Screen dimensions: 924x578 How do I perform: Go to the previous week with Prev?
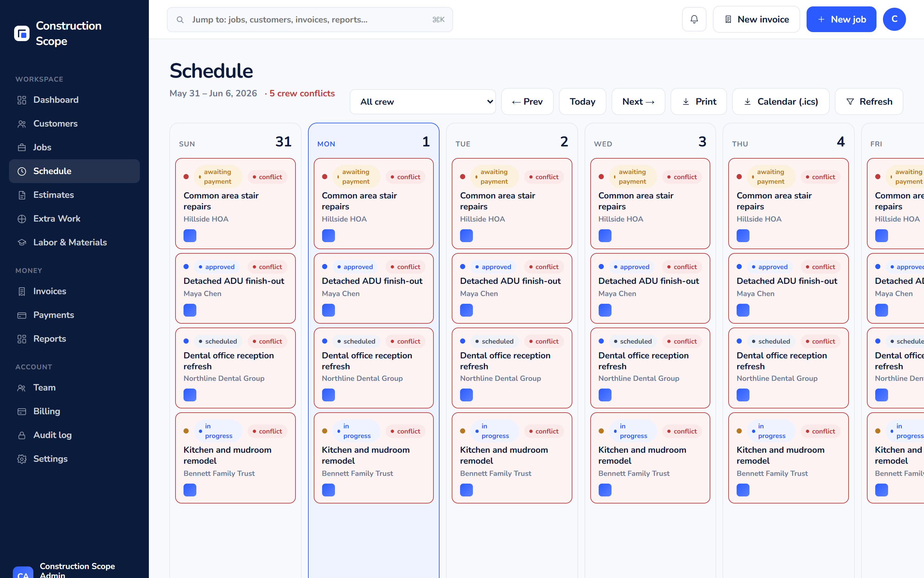527,102
